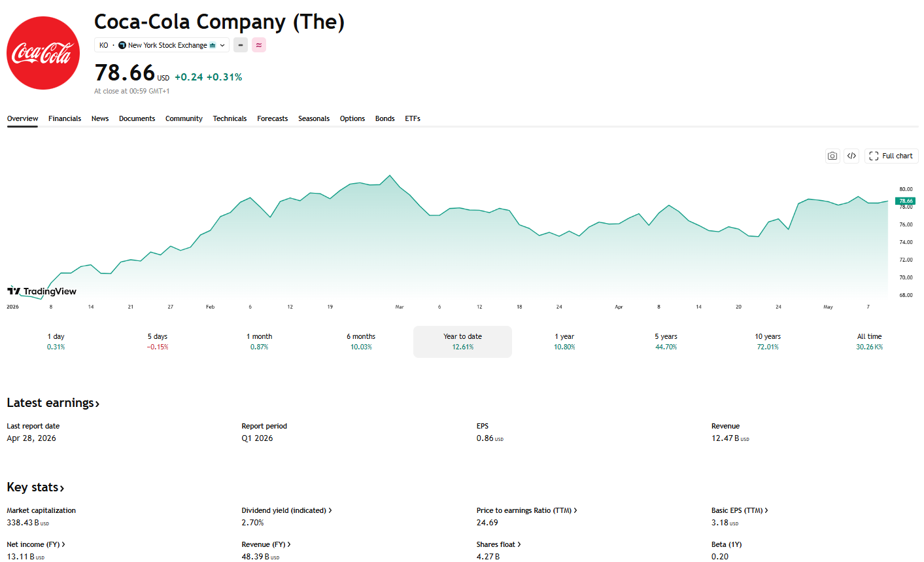The height and width of the screenshot is (562, 924).
Task: Open Net income (FY) details
Action: click(36, 544)
